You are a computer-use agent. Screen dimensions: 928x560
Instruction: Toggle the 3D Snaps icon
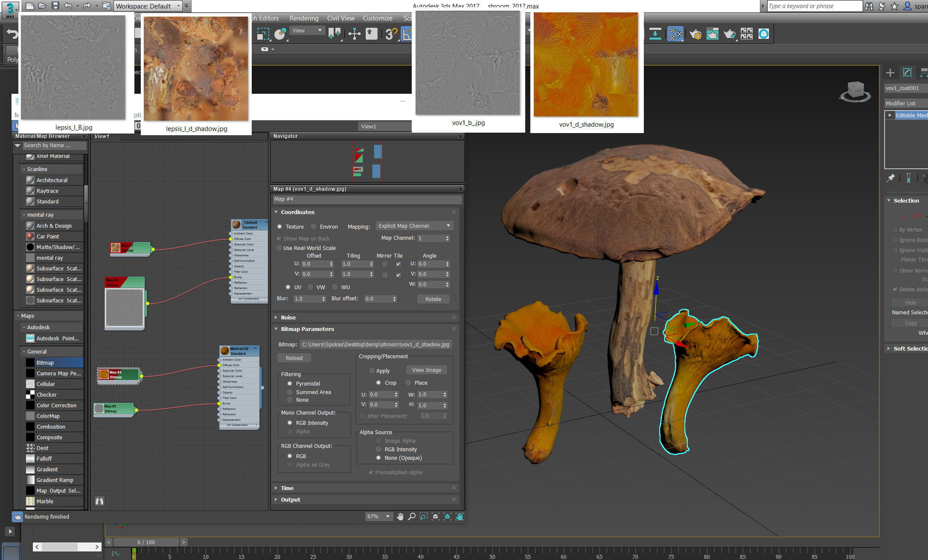(x=391, y=34)
